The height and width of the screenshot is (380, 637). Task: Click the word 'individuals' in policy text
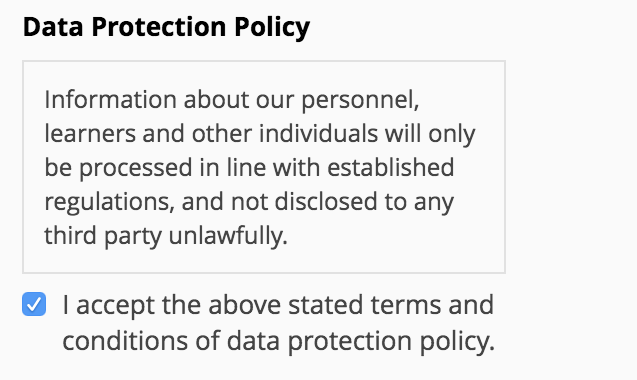318,133
